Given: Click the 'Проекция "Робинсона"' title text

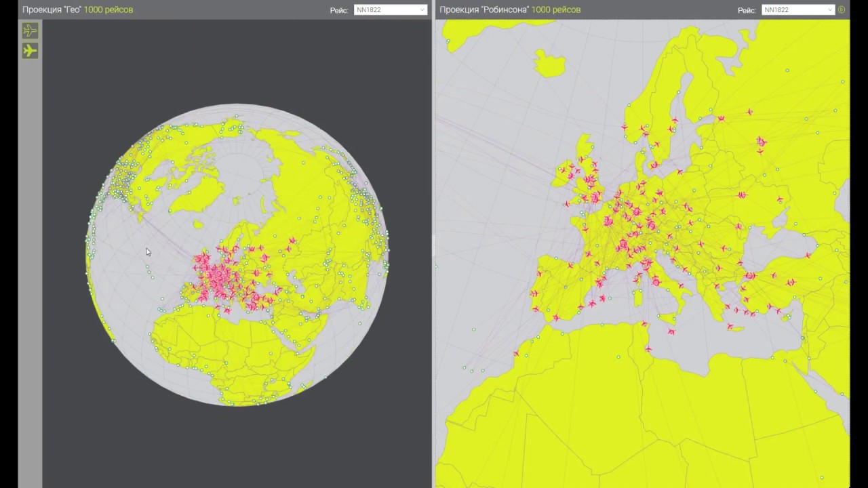Looking at the screenshot, I should pyautogui.click(x=484, y=10).
